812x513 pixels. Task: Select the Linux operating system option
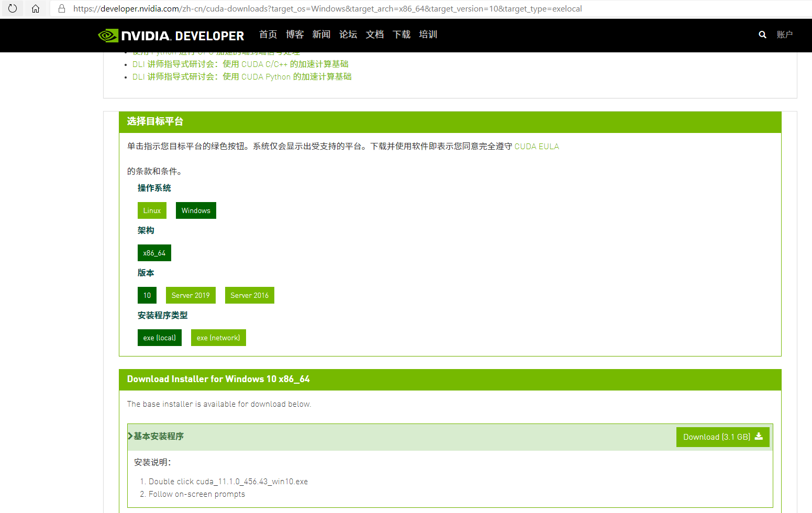152,210
